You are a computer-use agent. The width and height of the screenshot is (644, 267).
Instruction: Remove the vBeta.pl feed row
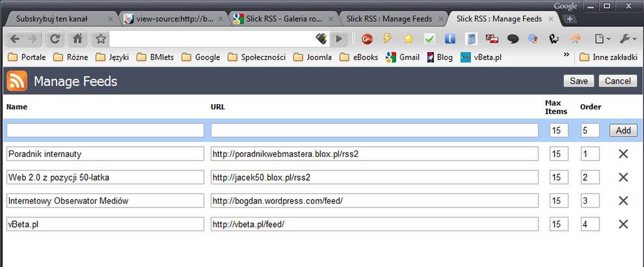[623, 224]
